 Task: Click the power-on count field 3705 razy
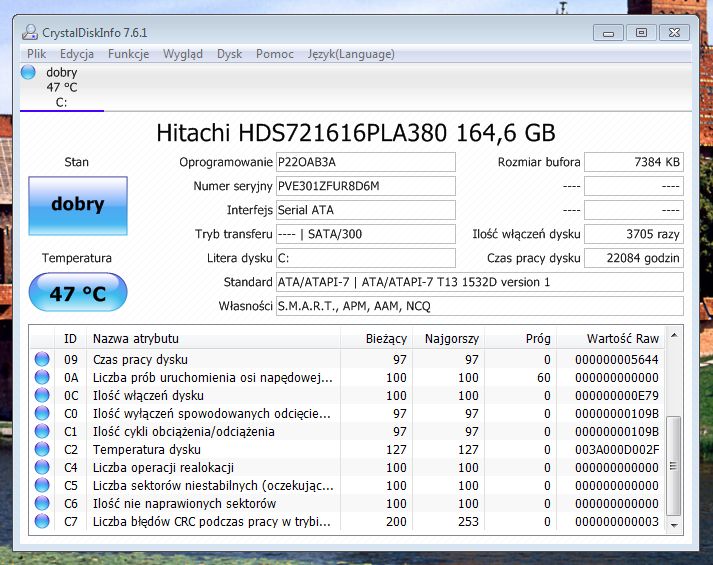(x=634, y=234)
